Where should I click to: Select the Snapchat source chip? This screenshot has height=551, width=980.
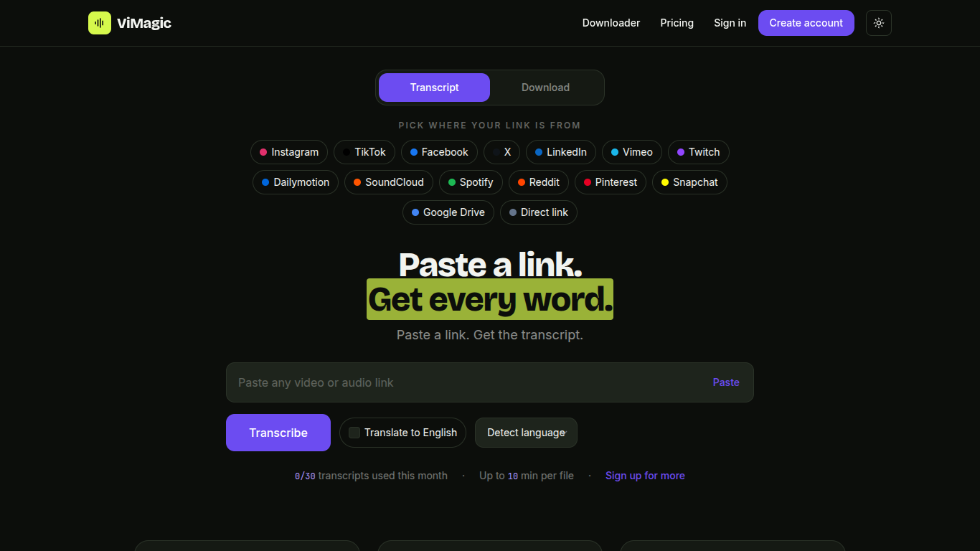(x=689, y=182)
